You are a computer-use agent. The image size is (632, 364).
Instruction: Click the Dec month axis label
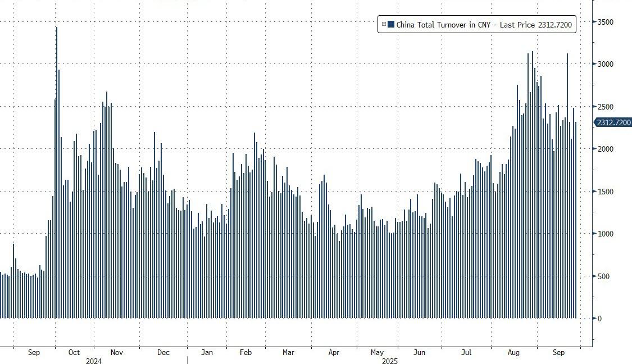tap(163, 352)
